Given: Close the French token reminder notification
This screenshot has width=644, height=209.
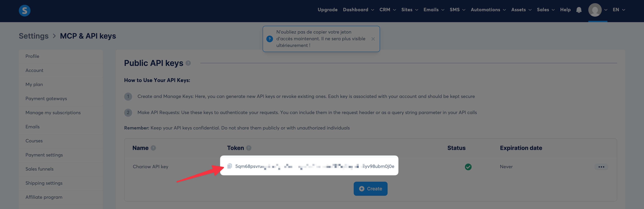Looking at the screenshot, I should 373,39.
